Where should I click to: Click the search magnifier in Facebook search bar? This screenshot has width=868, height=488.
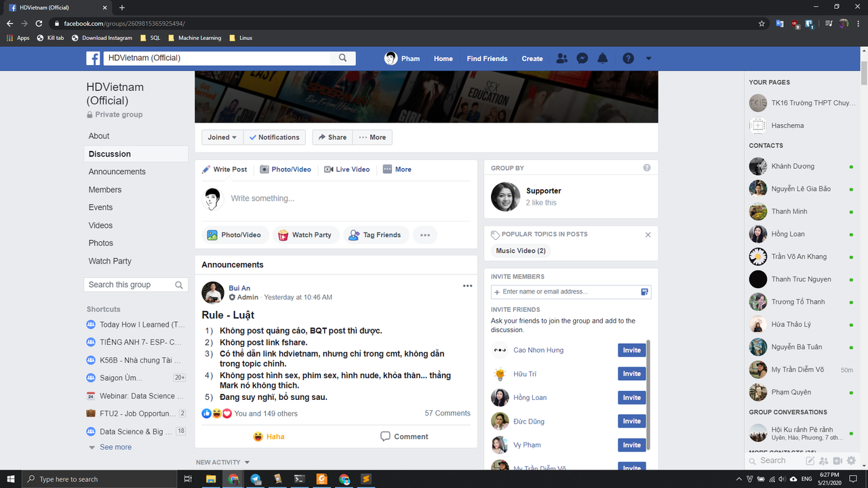point(343,58)
